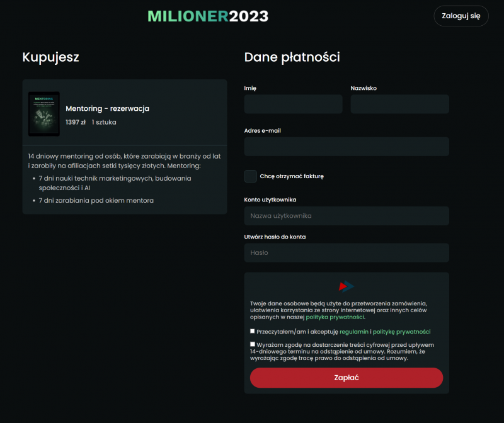Open the regulamin link
The height and width of the screenshot is (423, 504).
tap(354, 331)
